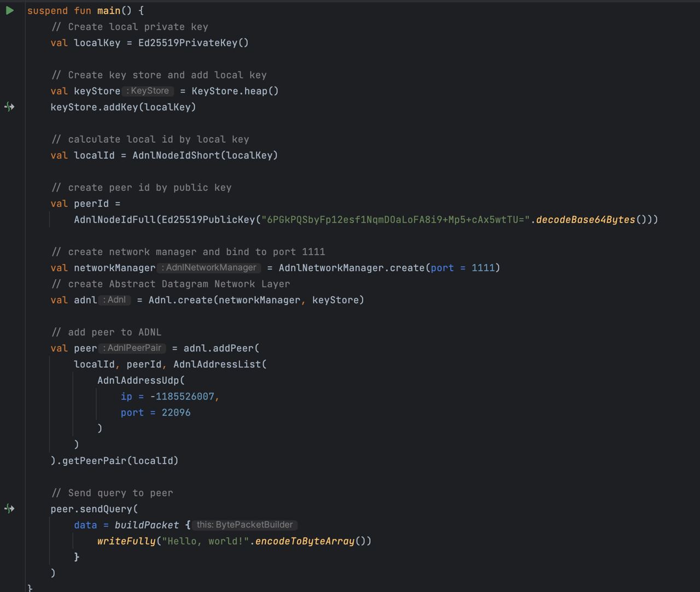Click the writeFully function call

coord(126,541)
